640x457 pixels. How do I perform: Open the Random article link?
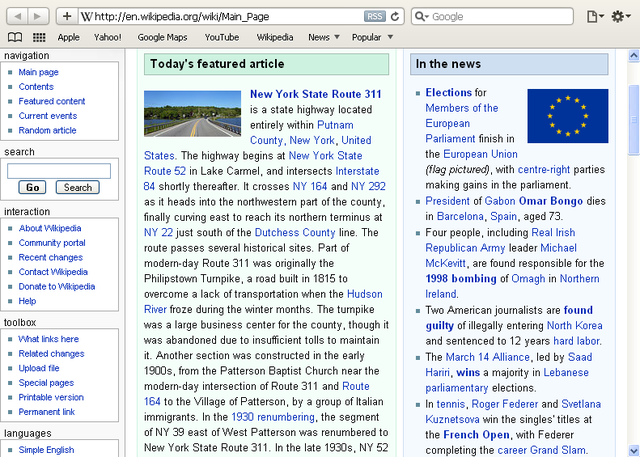click(x=47, y=130)
